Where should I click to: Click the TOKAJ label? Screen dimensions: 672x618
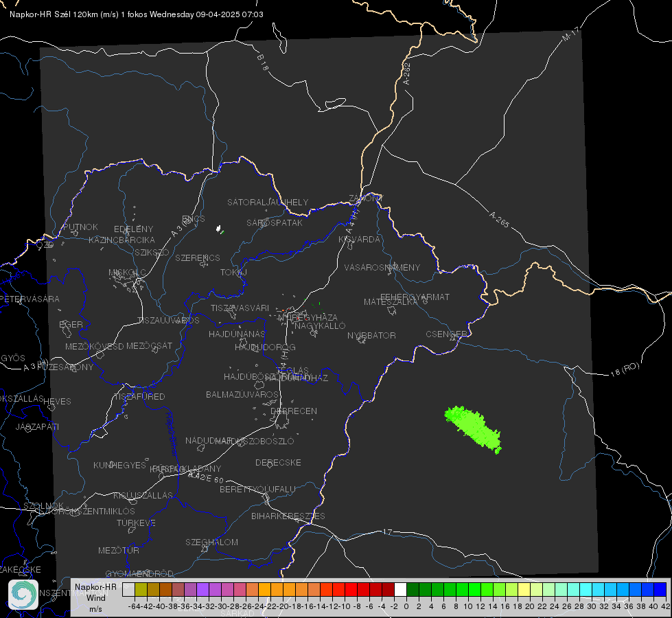[x=233, y=273]
